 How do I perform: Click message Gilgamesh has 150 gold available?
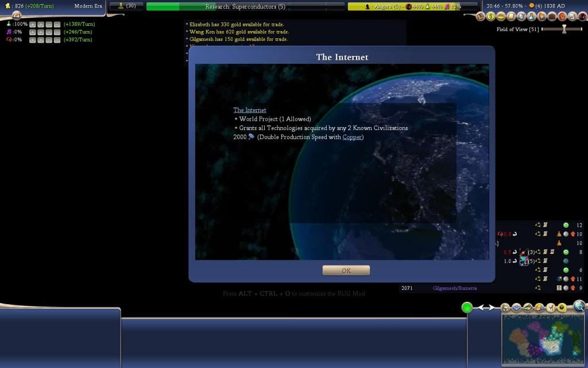point(238,39)
